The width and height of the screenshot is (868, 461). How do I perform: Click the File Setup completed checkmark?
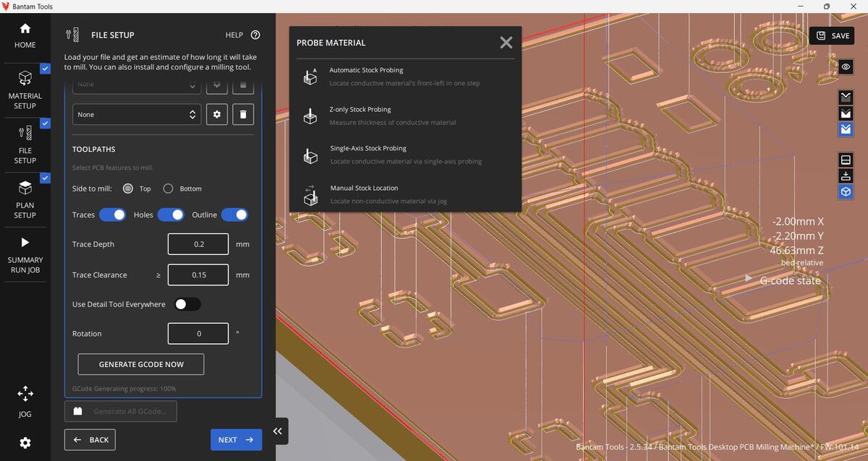45,124
